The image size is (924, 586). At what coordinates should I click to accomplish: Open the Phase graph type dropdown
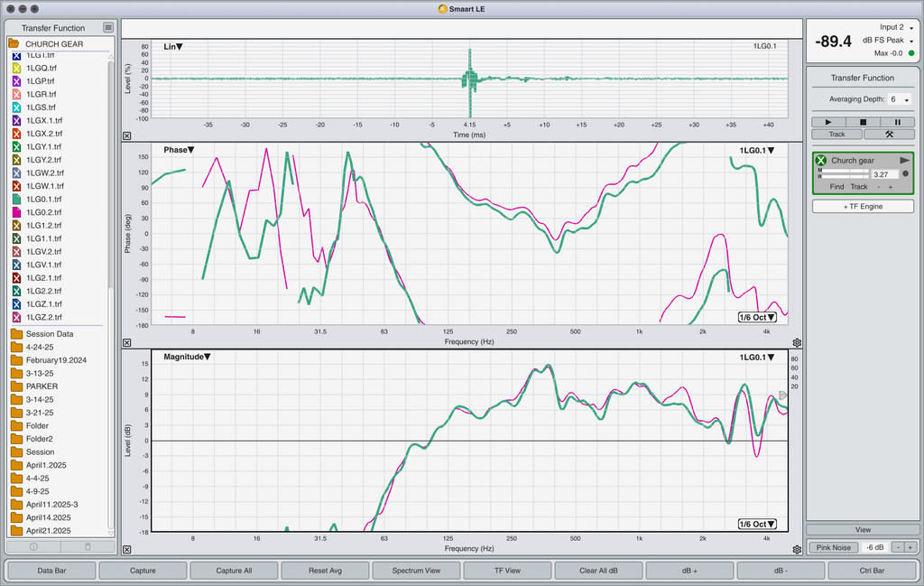tap(179, 150)
